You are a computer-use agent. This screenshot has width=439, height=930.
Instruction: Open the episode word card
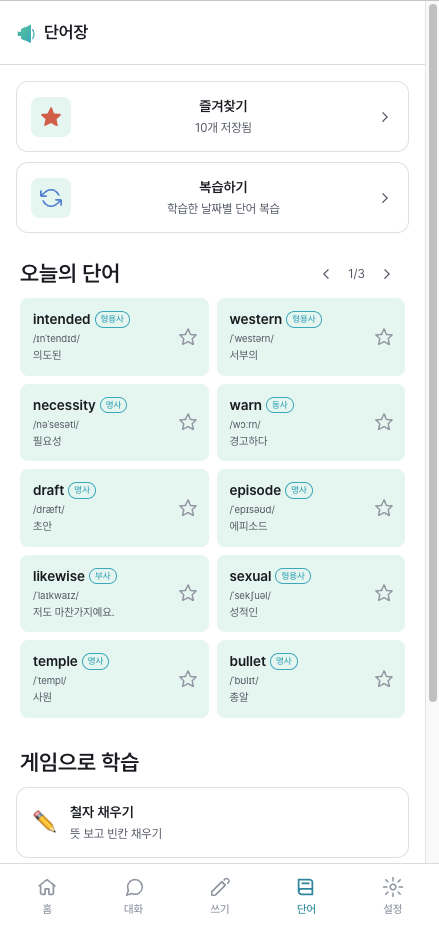[x=311, y=508]
